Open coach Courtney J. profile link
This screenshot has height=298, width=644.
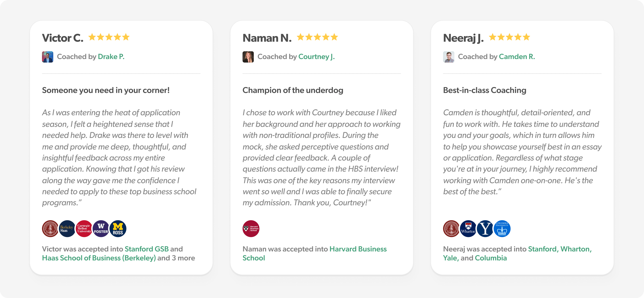coord(316,57)
